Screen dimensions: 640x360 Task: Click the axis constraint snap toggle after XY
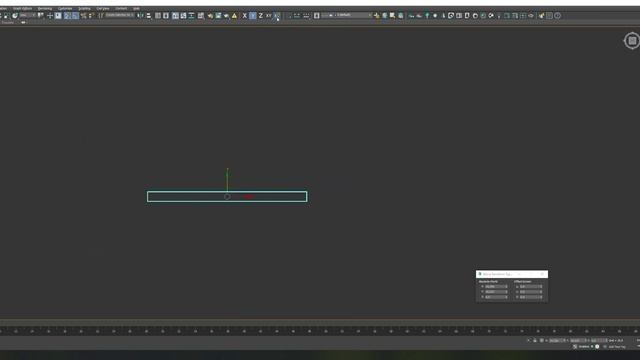277,16
